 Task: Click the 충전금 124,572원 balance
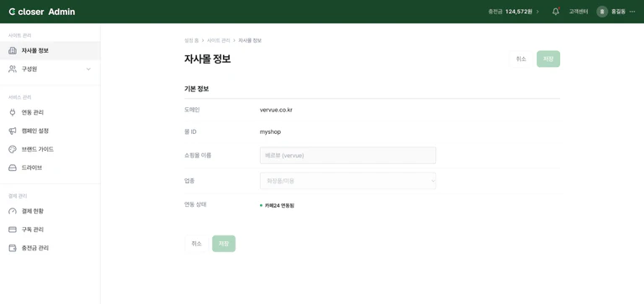[510, 12]
